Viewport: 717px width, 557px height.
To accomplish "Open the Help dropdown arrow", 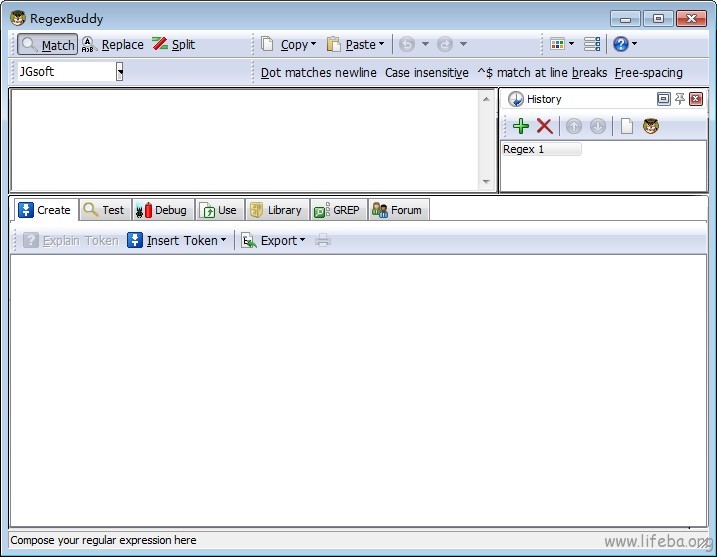I will tap(635, 44).
